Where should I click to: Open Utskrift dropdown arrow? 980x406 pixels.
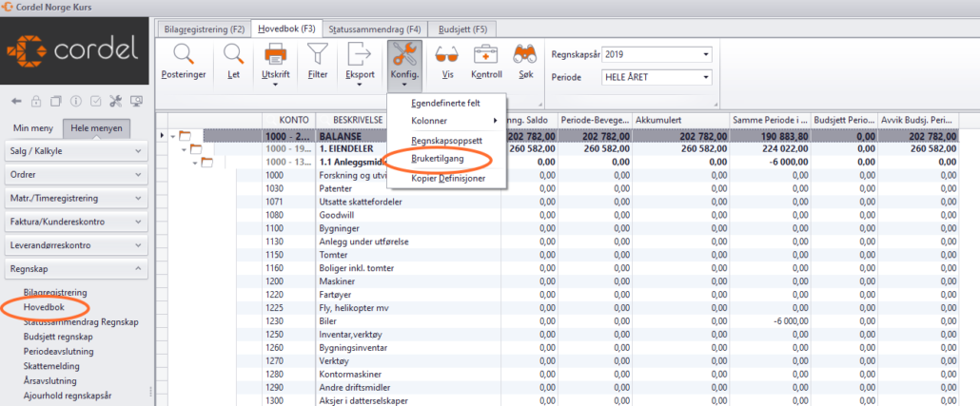[276, 85]
